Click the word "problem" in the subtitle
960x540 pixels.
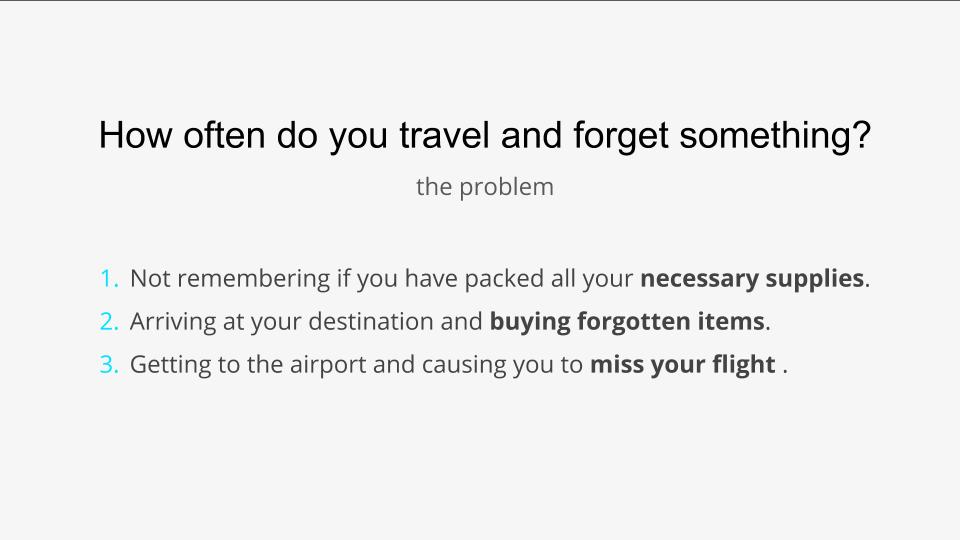[x=506, y=187]
